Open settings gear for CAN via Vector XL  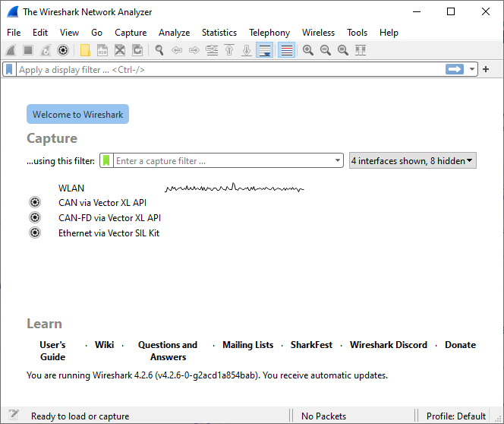point(35,202)
